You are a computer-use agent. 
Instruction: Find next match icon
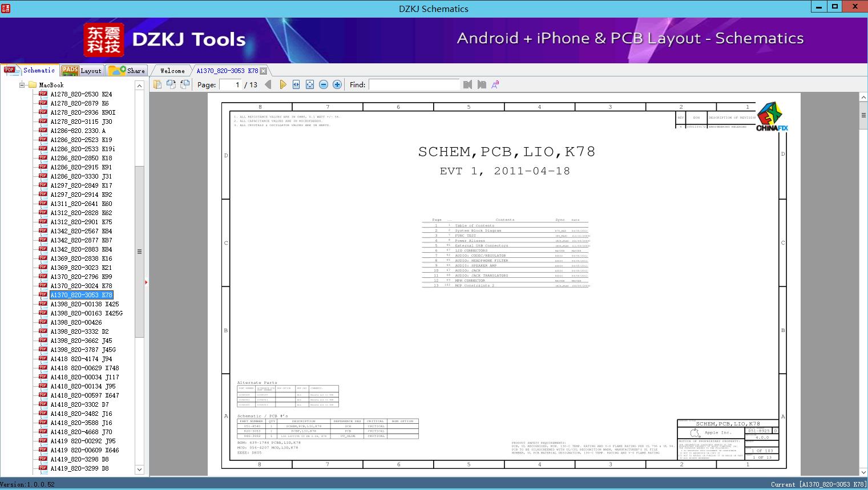[x=482, y=84]
